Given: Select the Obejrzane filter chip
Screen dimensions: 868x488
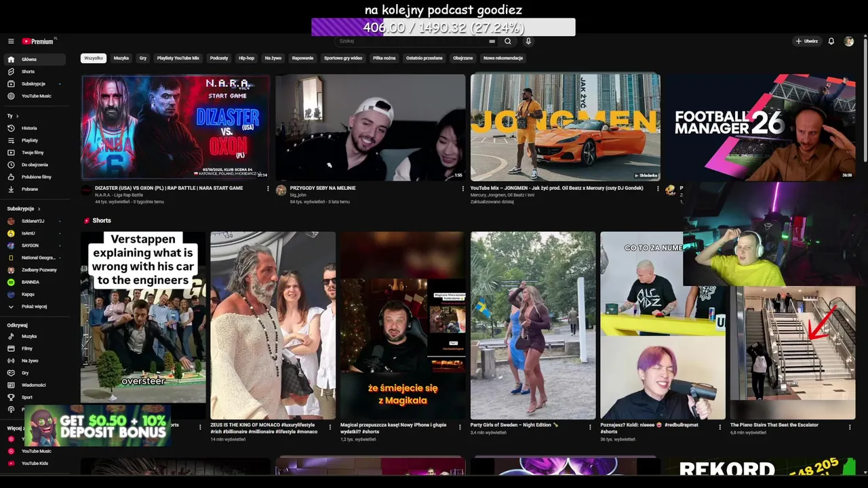Looking at the screenshot, I should [x=463, y=58].
